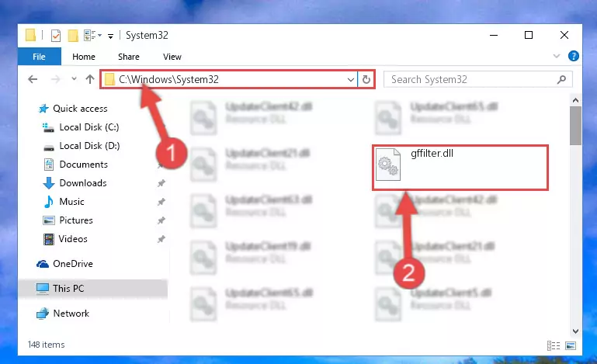This screenshot has width=597, height=364.
Task: Open the recent locations dropdown
Action: (x=74, y=79)
